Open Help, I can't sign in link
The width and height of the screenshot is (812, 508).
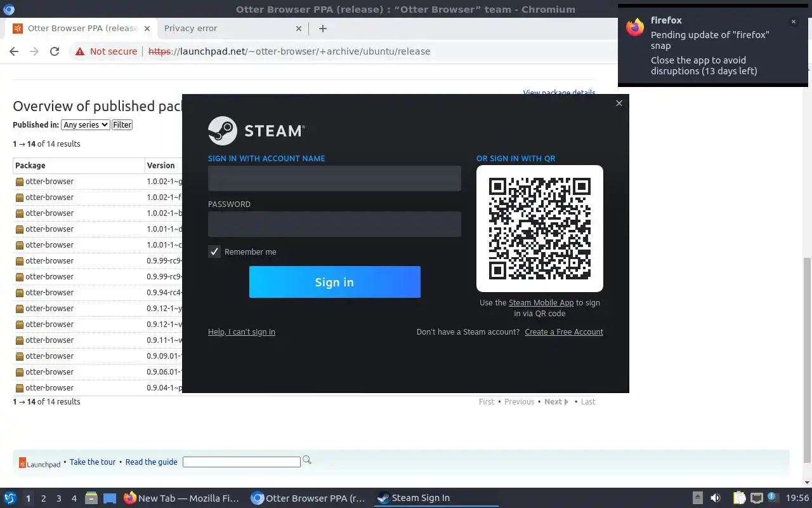coord(242,332)
